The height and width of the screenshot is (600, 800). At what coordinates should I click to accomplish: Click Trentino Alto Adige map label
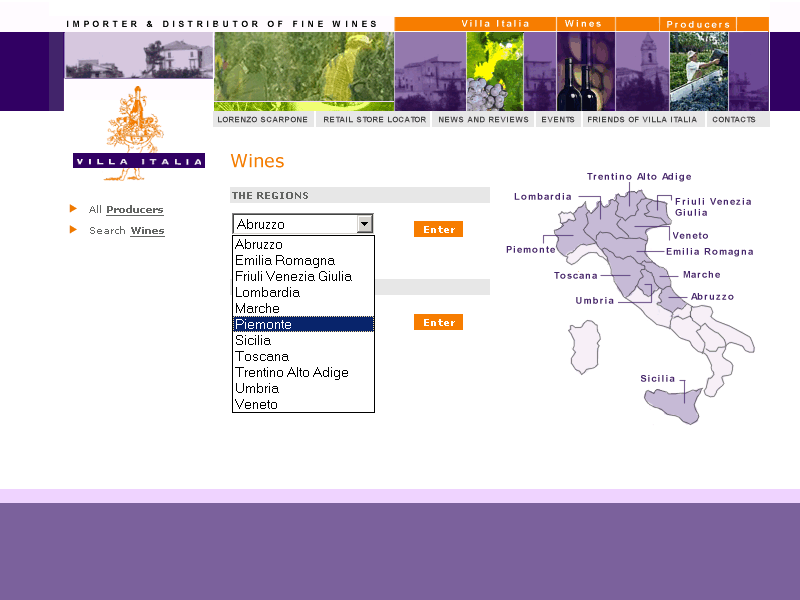pos(639,177)
